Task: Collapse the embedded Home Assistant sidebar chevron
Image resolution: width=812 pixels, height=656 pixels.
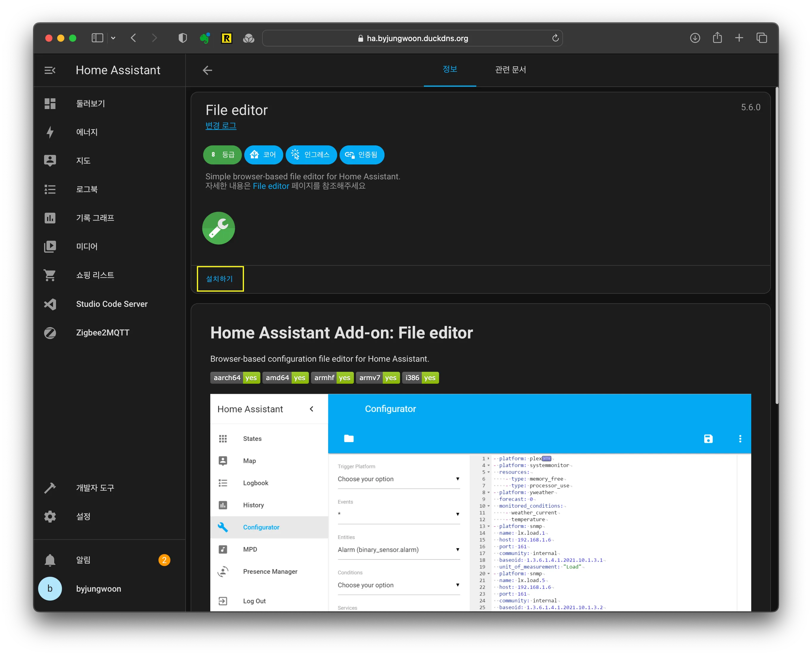Action: [311, 409]
